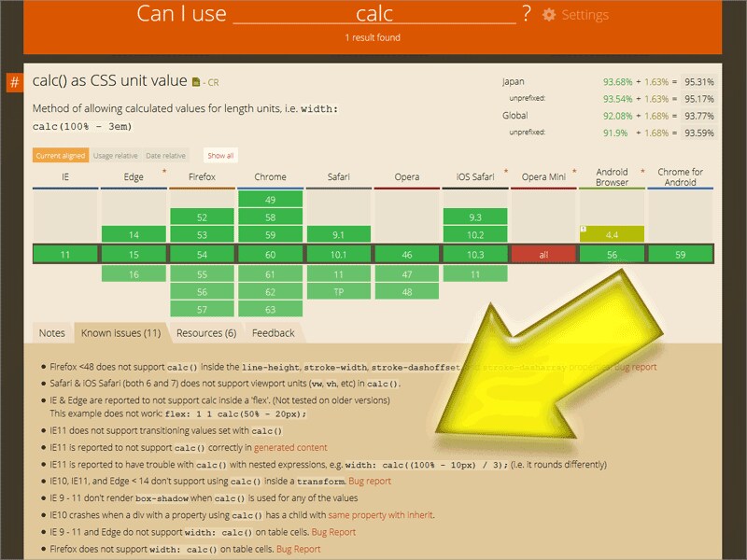Image resolution: width=747 pixels, height=560 pixels.
Task: Switch to Usage relative view
Action: (x=115, y=156)
